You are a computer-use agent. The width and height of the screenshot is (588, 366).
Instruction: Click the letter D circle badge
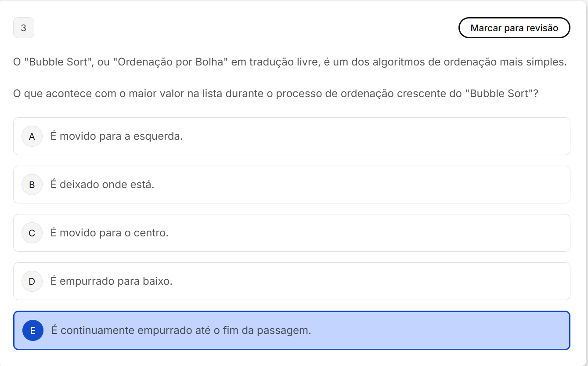pyautogui.click(x=32, y=281)
